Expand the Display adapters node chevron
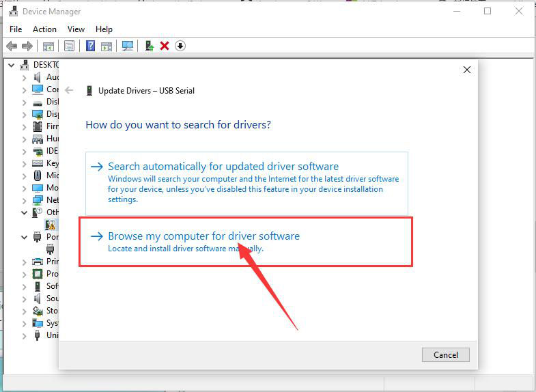 point(24,115)
